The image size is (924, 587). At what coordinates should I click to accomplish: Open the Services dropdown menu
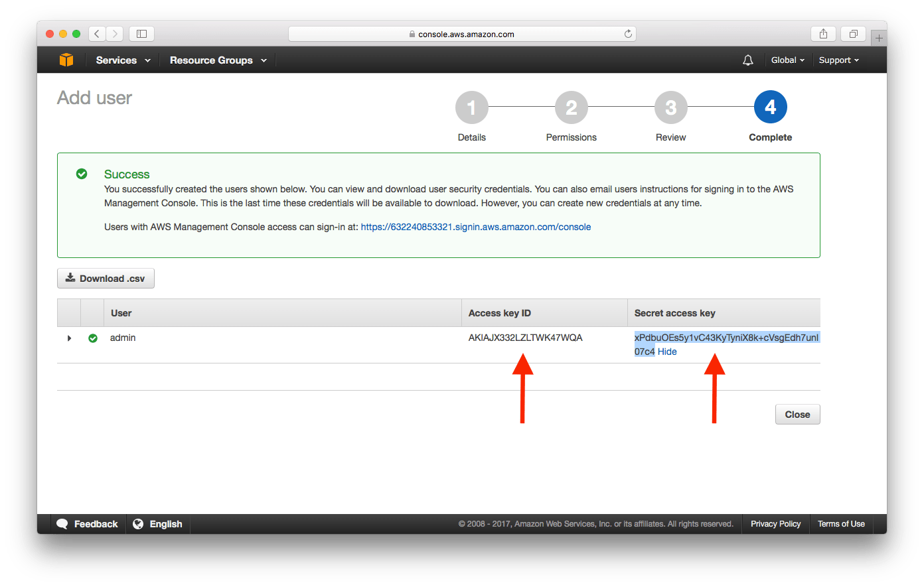point(123,60)
